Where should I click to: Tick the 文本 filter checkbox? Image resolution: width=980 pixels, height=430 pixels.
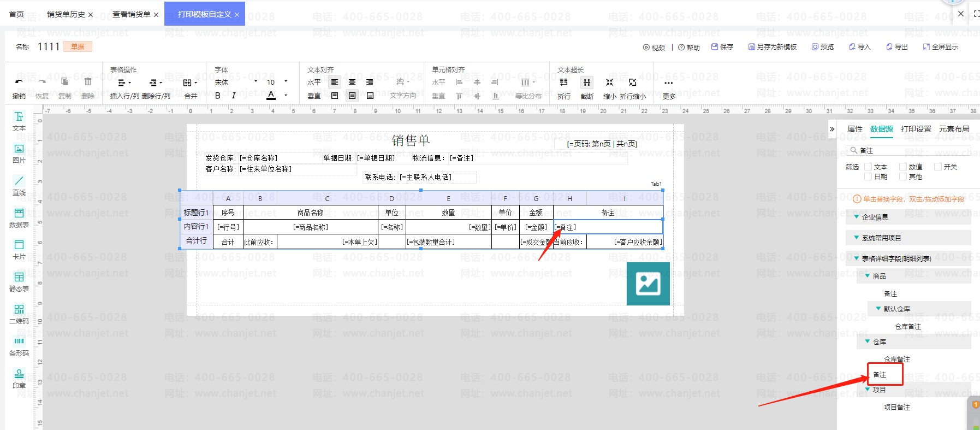(x=868, y=167)
